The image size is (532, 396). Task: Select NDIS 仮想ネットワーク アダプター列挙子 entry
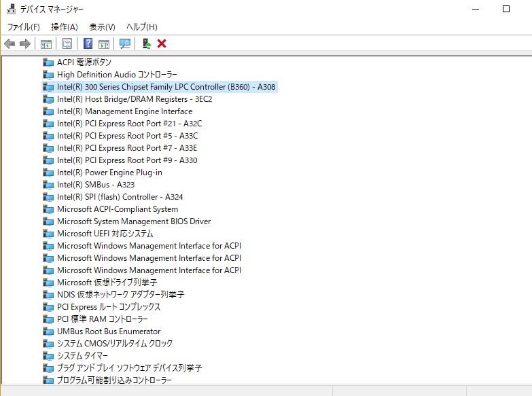(121, 295)
